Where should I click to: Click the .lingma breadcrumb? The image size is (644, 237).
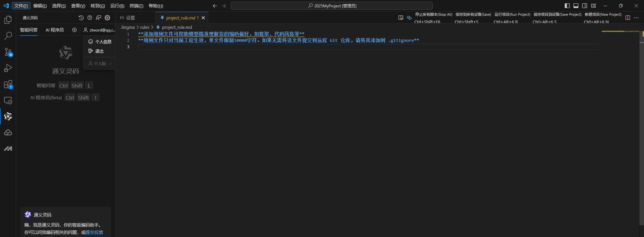point(127,27)
